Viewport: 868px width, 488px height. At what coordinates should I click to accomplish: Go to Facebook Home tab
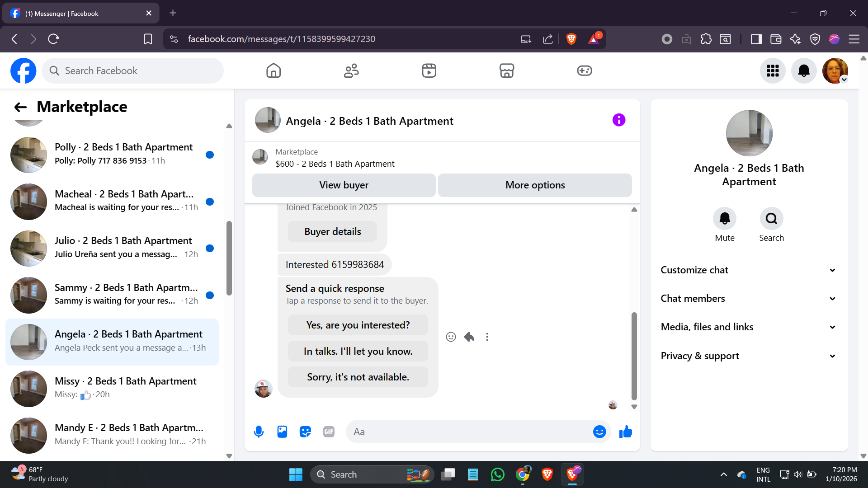(x=274, y=70)
